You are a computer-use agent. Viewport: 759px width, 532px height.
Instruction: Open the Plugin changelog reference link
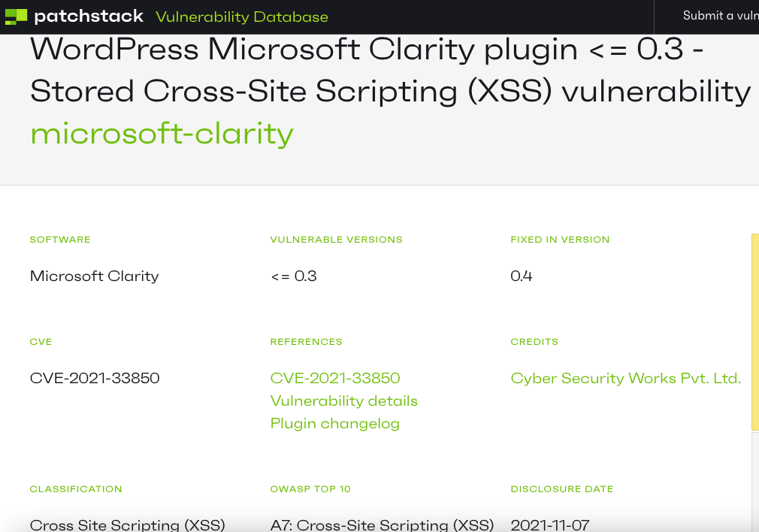pos(335,424)
